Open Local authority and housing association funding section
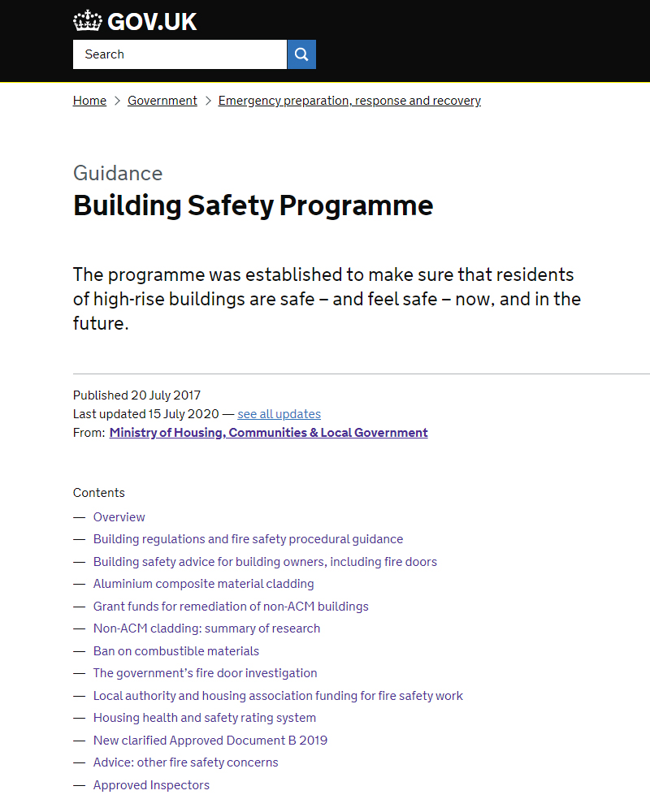The width and height of the screenshot is (650, 812). tap(278, 696)
